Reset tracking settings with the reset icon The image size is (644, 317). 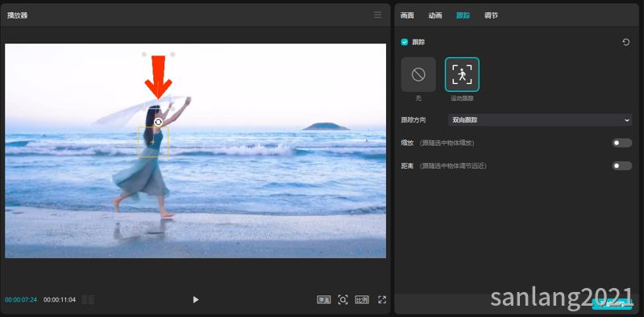[626, 42]
